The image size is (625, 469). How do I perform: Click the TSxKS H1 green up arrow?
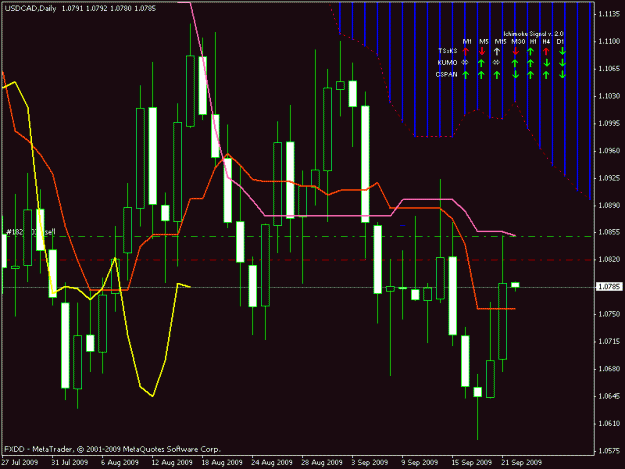coord(530,51)
